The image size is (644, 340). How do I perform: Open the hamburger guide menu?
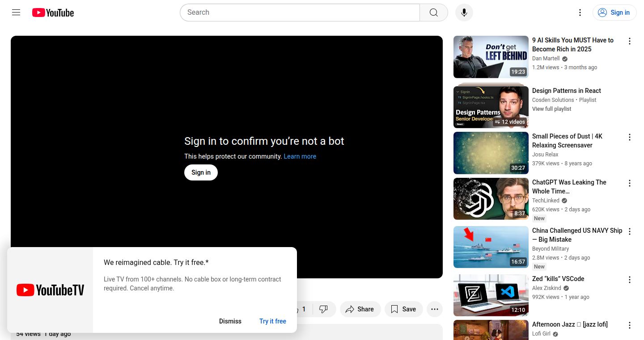tap(16, 13)
